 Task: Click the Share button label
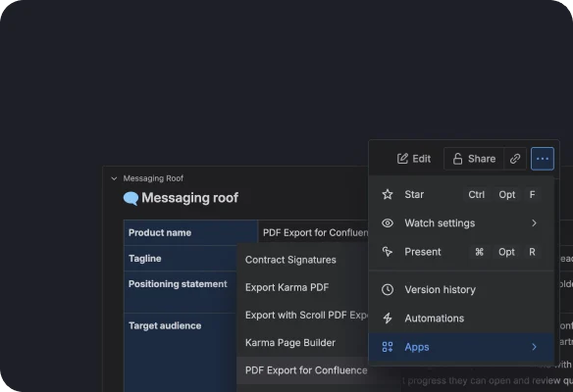click(x=482, y=159)
